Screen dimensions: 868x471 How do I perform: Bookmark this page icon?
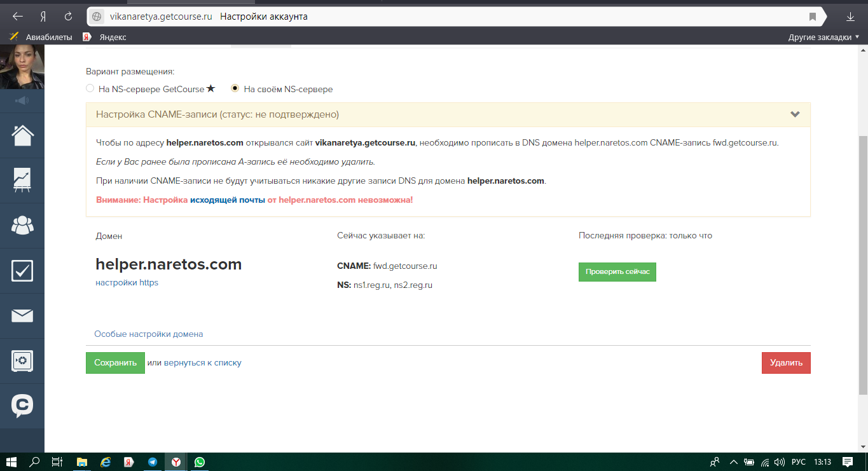(x=812, y=17)
